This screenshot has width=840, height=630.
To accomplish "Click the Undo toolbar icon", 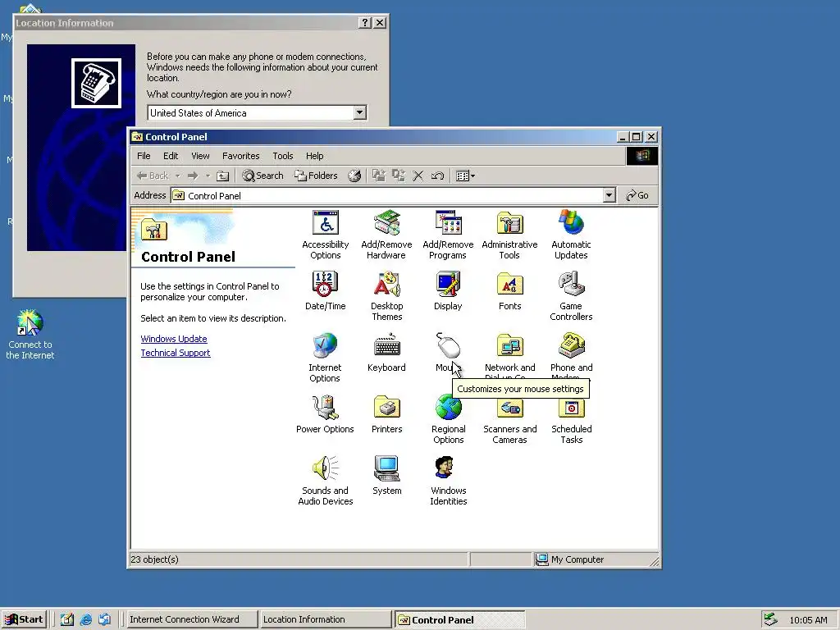I will coord(437,176).
